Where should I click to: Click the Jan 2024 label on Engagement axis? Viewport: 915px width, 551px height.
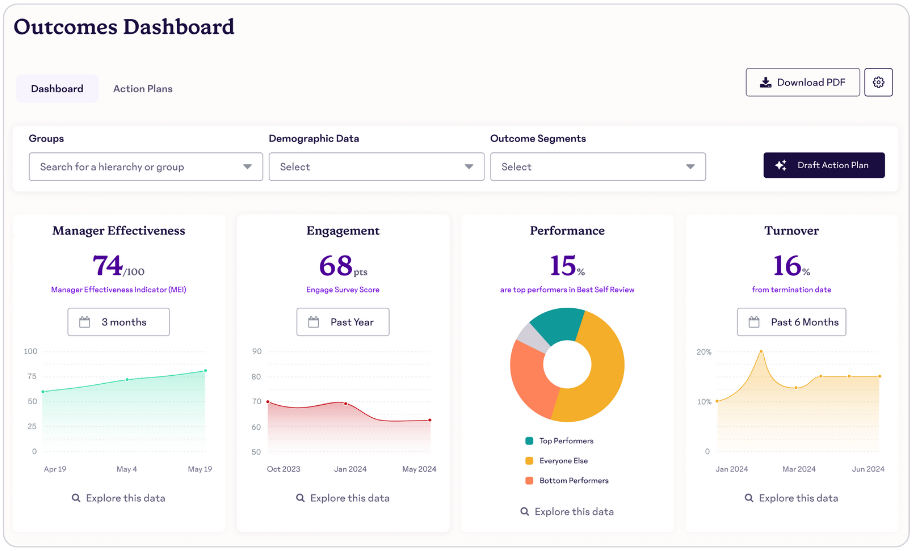click(x=350, y=469)
